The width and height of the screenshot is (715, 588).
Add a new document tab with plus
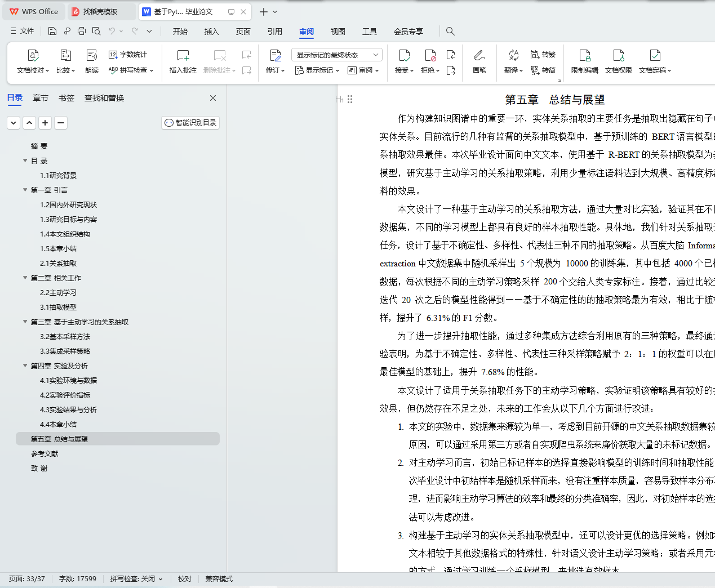tap(263, 11)
